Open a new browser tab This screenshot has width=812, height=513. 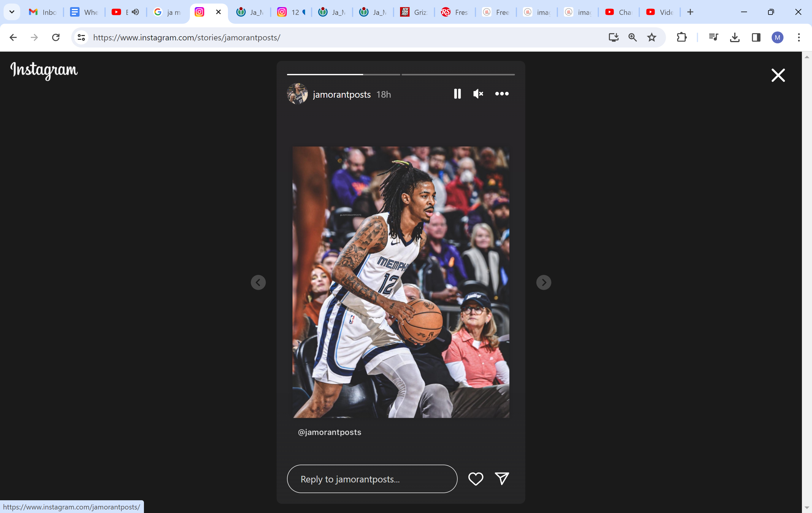tap(690, 12)
